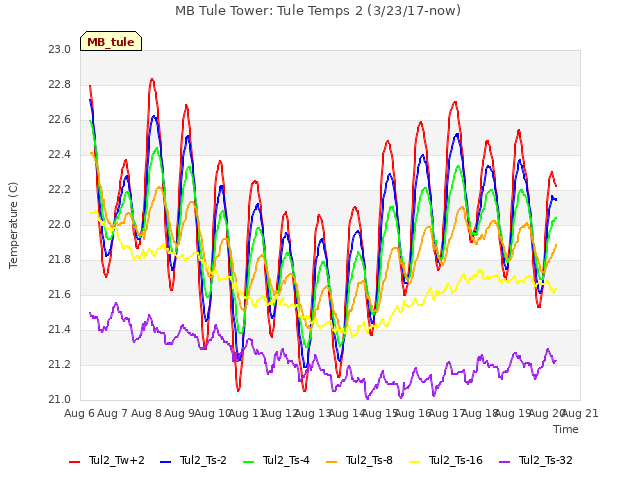Click the Aug 21 x-axis label
This screenshot has height=480, width=640.
(580, 413)
